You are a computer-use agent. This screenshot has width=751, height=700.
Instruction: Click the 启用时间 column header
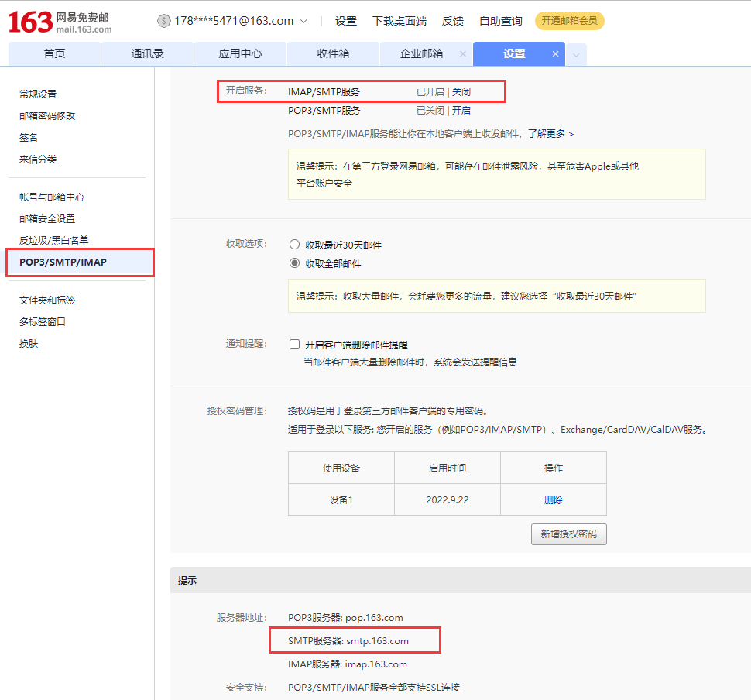(448, 468)
